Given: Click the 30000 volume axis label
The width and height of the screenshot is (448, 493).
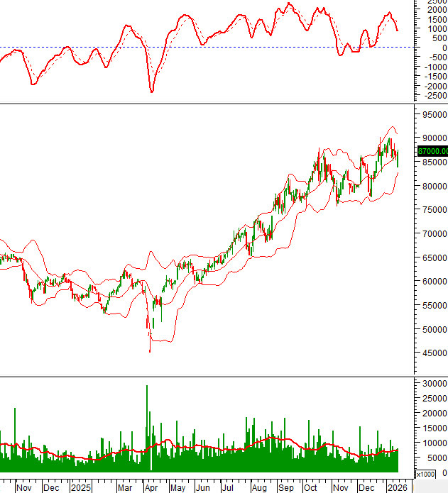Looking at the screenshot, I should pyautogui.click(x=433, y=383).
